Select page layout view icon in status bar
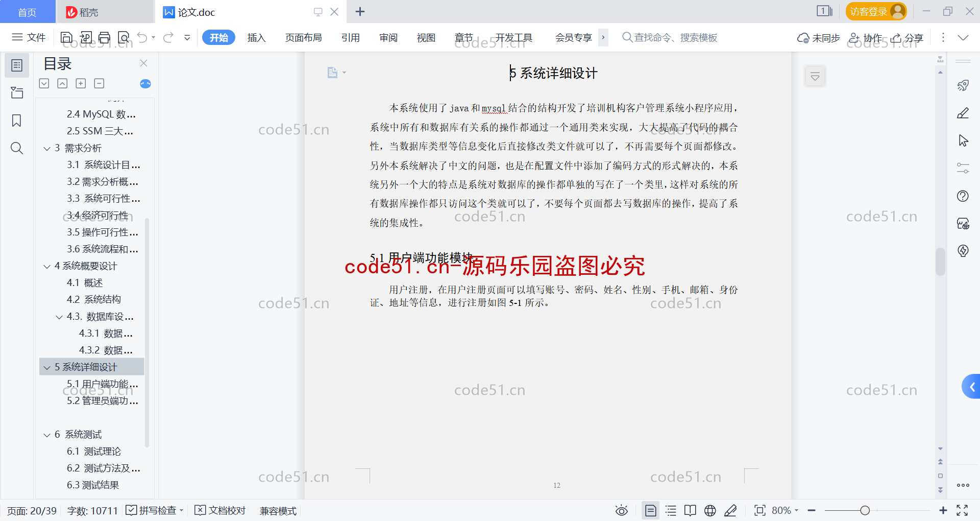 pyautogui.click(x=651, y=510)
